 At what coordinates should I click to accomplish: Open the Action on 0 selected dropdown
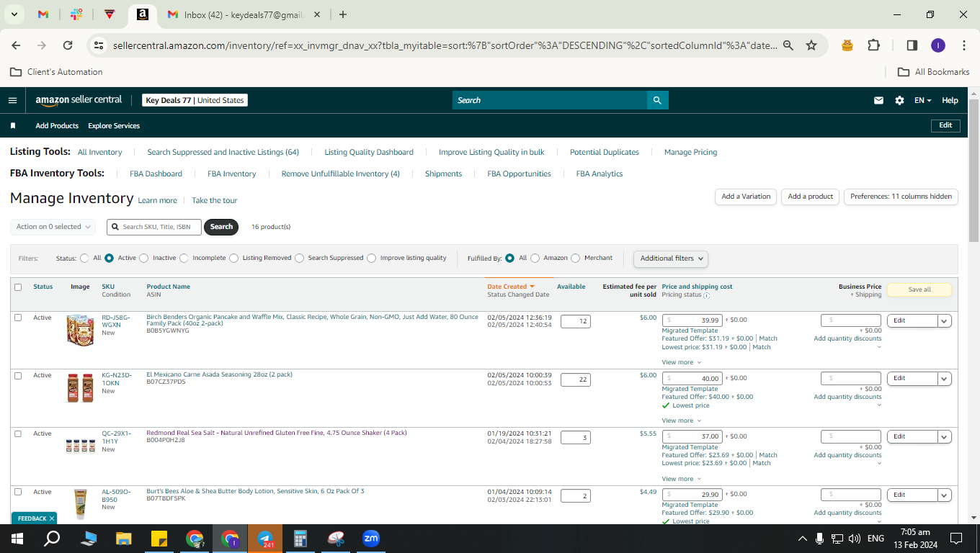[x=53, y=227]
